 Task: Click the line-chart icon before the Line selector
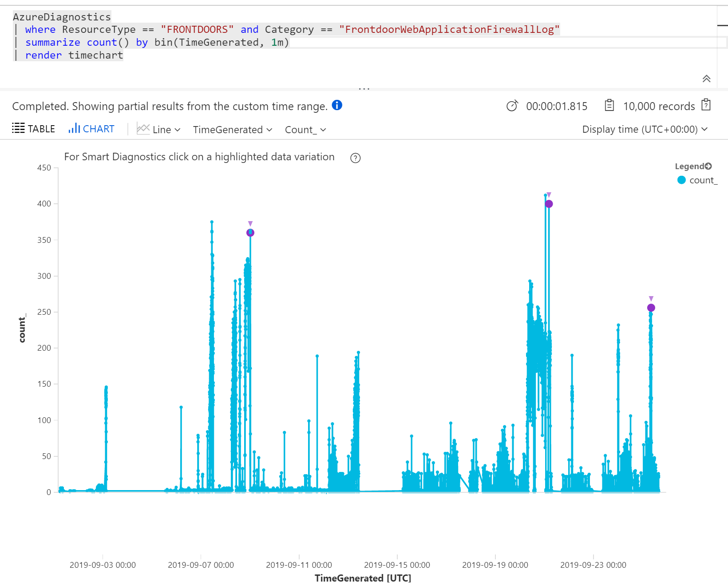coord(143,128)
